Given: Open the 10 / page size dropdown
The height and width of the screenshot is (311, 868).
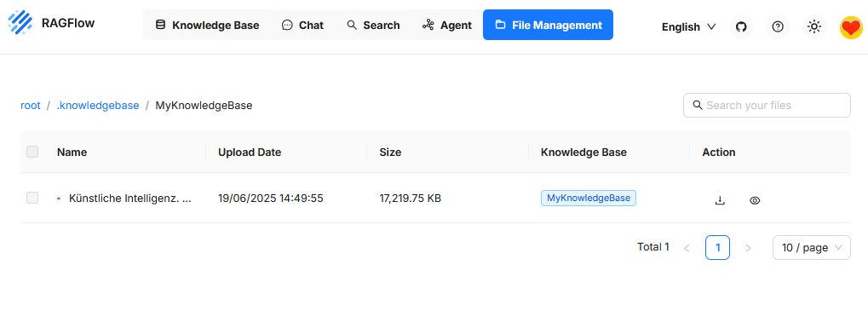Looking at the screenshot, I should click(x=812, y=247).
